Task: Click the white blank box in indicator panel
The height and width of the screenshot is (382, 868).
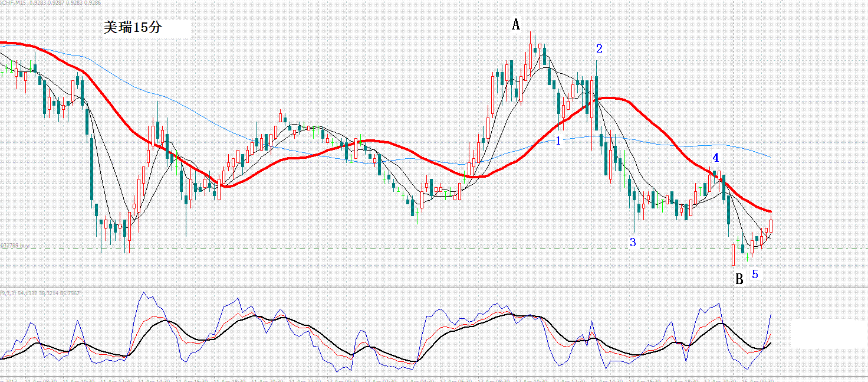Action: (828, 334)
